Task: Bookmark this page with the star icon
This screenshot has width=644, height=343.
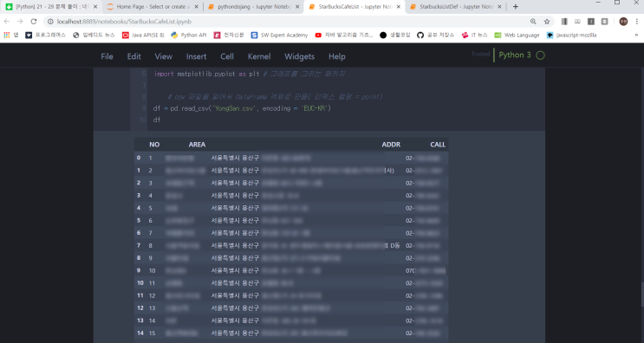Action: pos(547,22)
